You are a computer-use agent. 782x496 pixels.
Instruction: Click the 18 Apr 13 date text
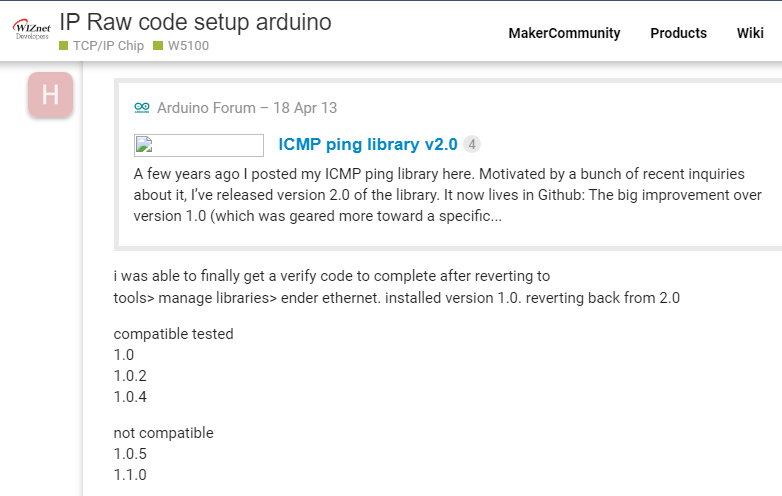pos(305,108)
